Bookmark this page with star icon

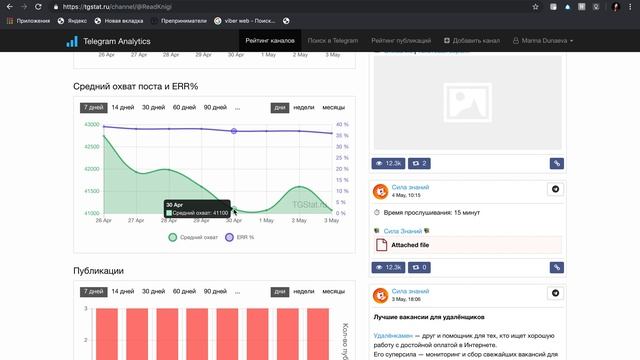coord(536,7)
